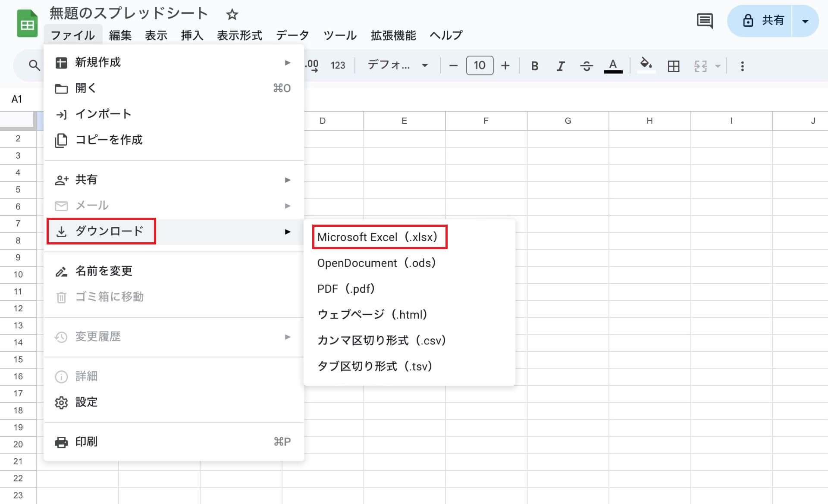Open 設定 from the file menu
The image size is (828, 504).
point(174,402)
